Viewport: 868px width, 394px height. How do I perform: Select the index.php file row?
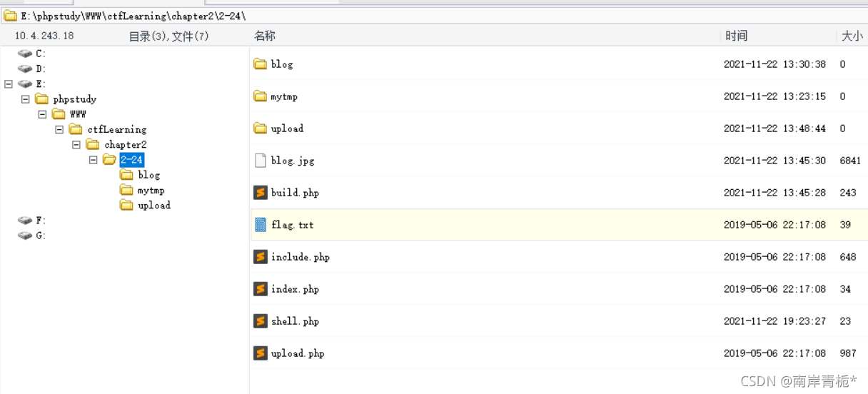tap(559, 289)
